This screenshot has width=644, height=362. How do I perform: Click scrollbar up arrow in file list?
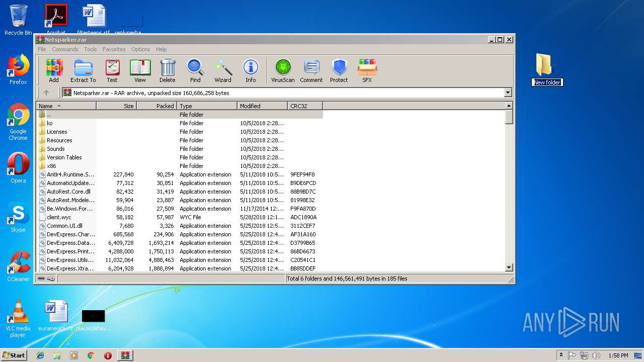coord(509,106)
